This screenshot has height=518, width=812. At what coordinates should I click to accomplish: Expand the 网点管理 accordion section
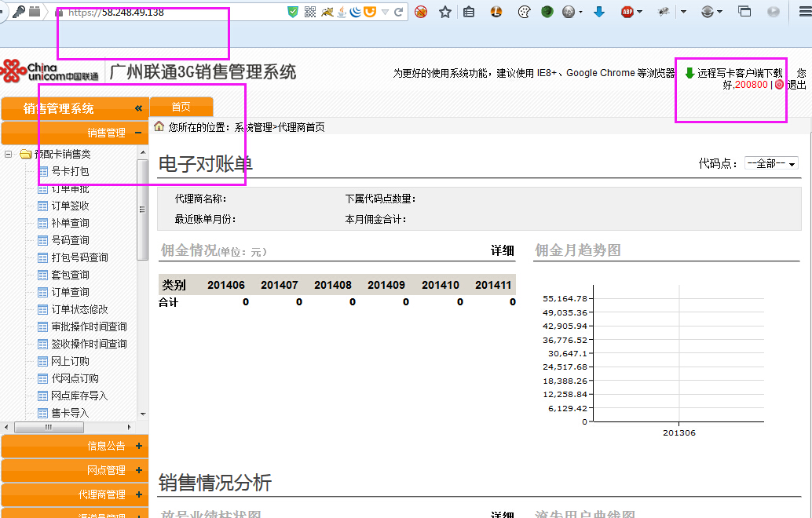(x=75, y=470)
